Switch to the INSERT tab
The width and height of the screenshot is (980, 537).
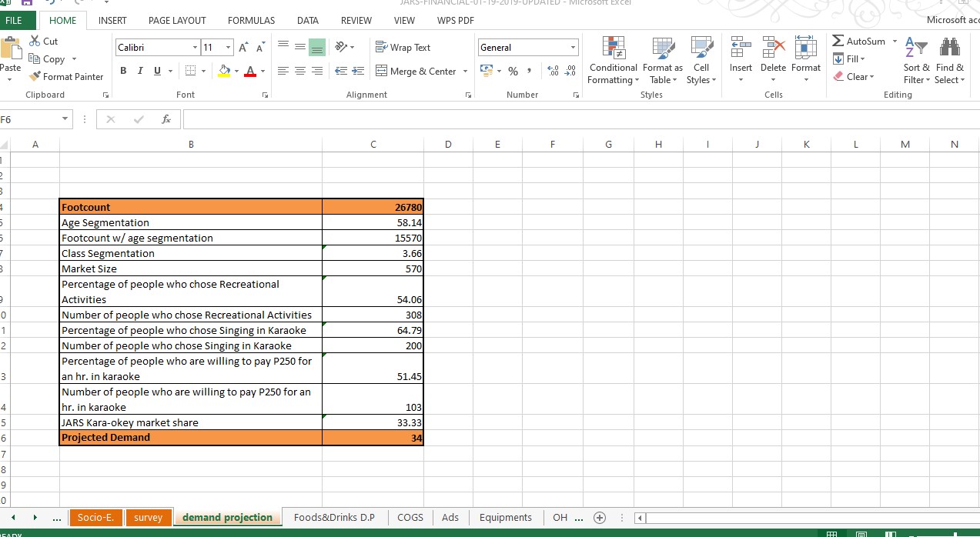112,20
